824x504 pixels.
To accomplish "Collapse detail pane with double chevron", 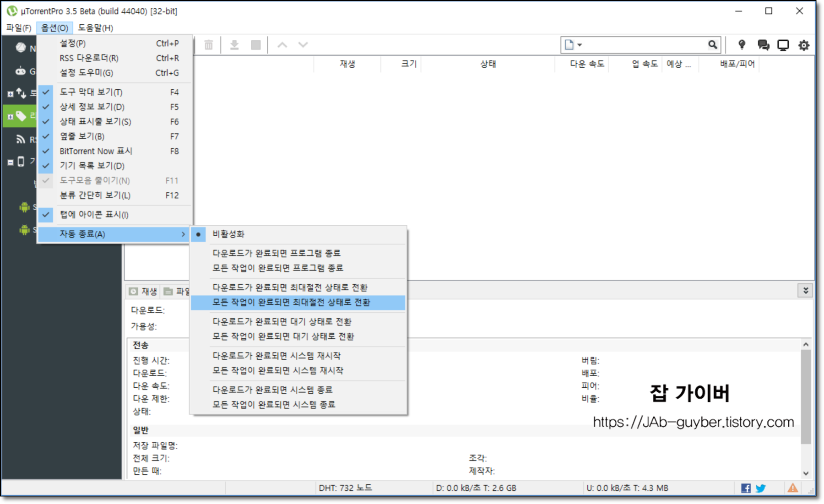I will 805,290.
